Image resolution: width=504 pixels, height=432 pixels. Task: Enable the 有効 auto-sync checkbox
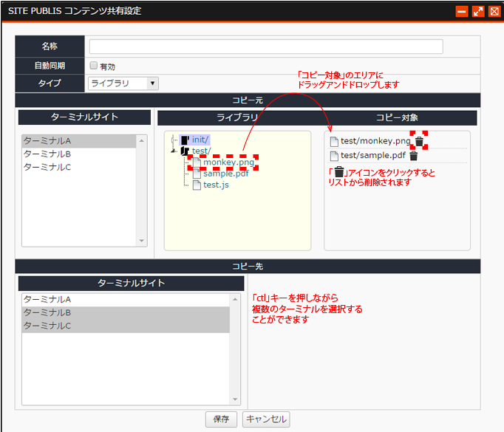[x=94, y=66]
